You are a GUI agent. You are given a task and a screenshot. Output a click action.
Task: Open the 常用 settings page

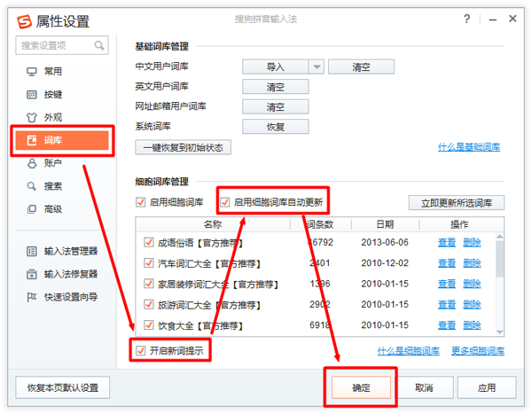point(53,72)
